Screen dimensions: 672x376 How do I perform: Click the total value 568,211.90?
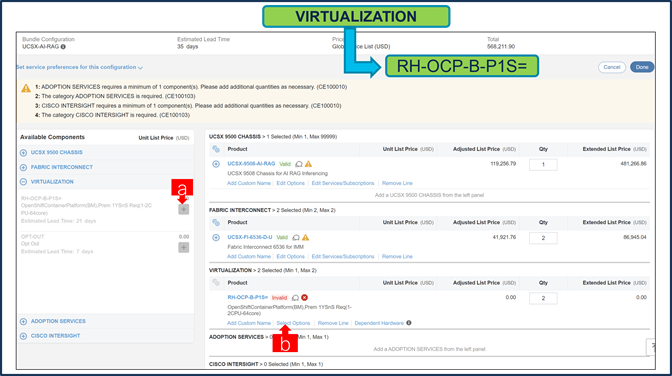click(501, 46)
